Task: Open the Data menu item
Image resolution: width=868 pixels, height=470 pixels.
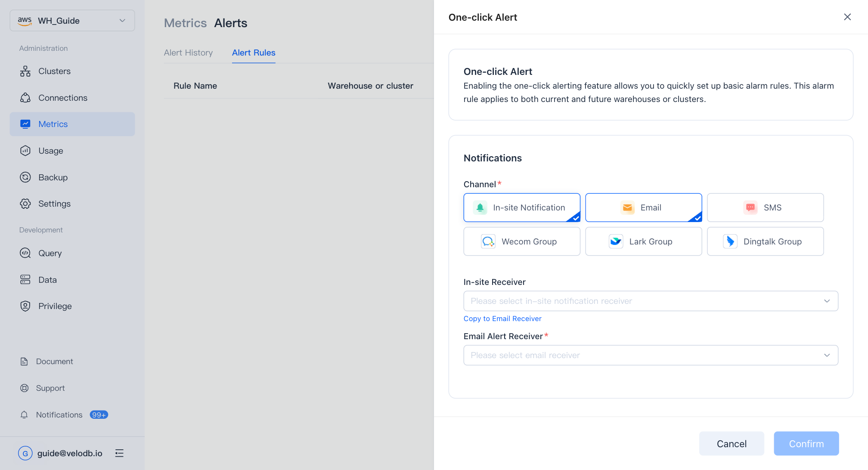Action: 47,280
